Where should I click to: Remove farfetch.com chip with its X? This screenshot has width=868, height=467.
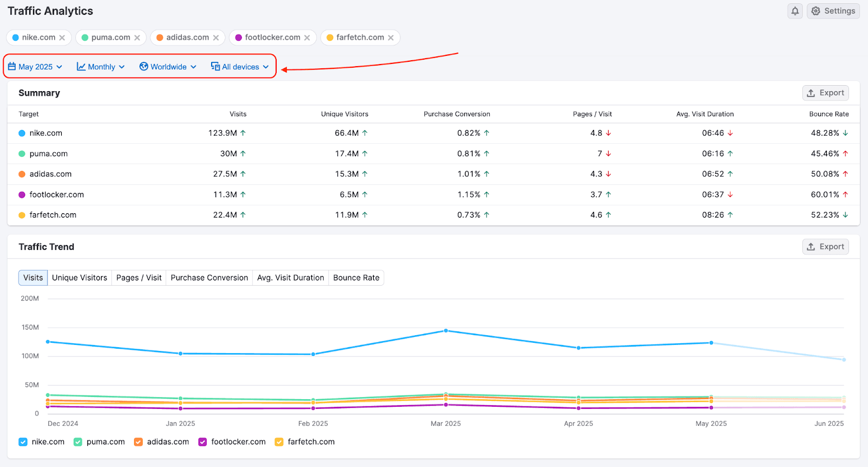(x=391, y=37)
